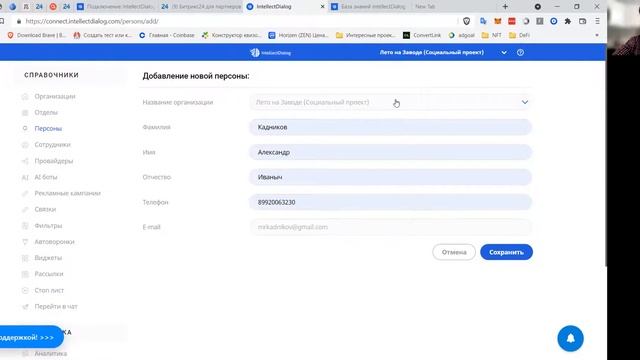Open the extensions puzzle icon
Image resolution: width=640 pixels, height=360 pixels.
tap(568, 21)
